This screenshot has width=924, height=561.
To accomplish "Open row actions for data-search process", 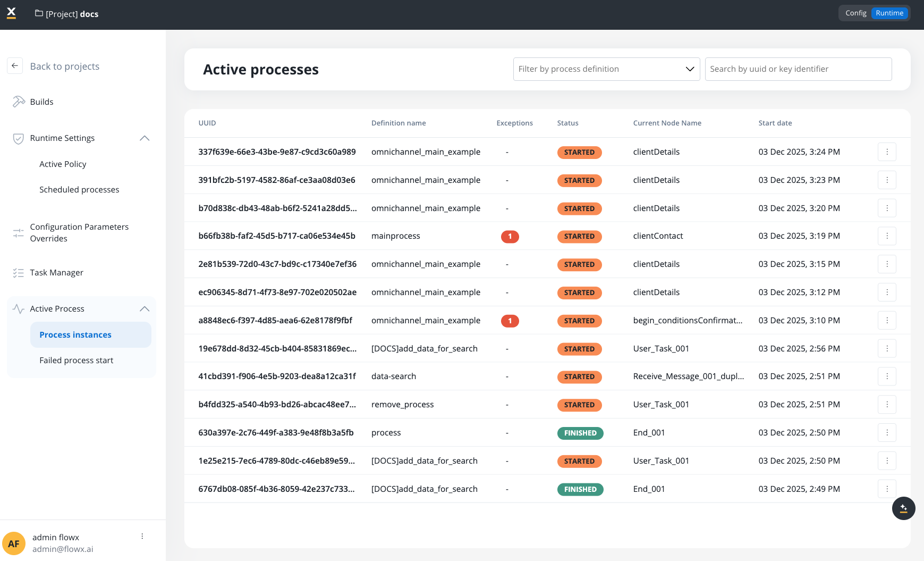I will (x=887, y=376).
